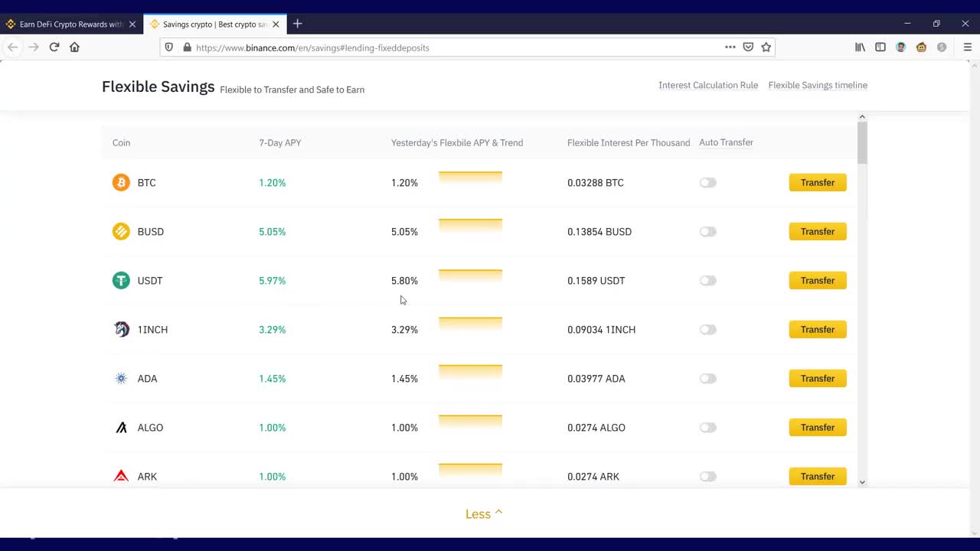Switch to the Earn DeFi Crypto Rewards tab

click(x=70, y=24)
